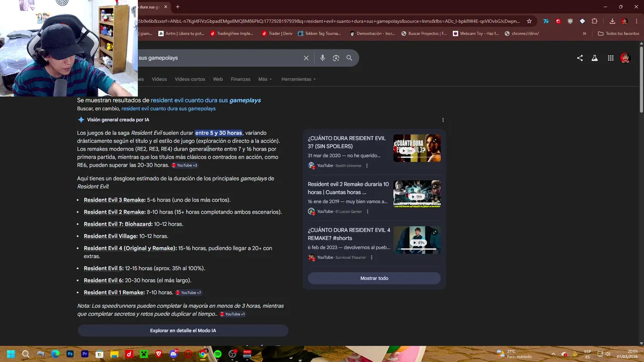Screen dimensions: 644x362
Task: Click Explorar en detalle el Modo IA
Action: coord(183,331)
